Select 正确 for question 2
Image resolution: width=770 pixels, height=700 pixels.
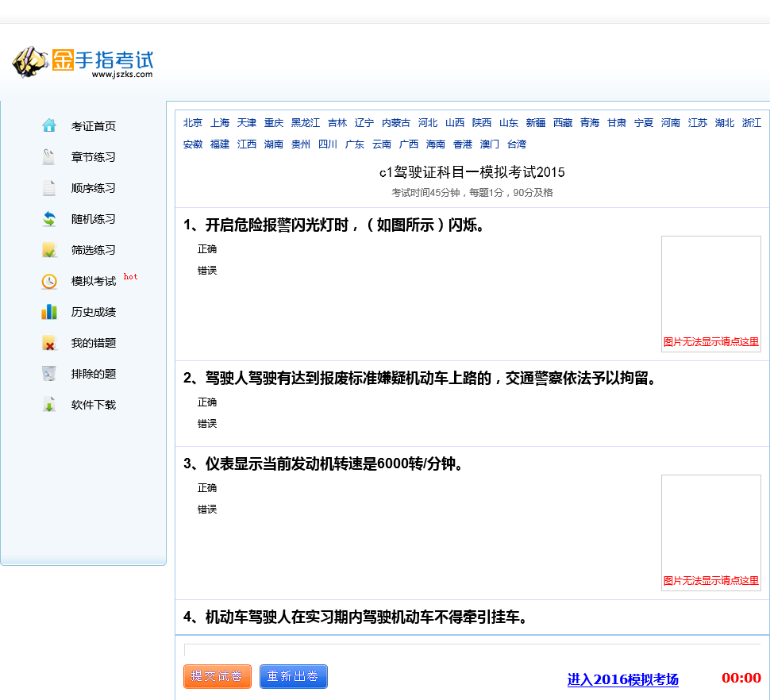click(x=206, y=402)
